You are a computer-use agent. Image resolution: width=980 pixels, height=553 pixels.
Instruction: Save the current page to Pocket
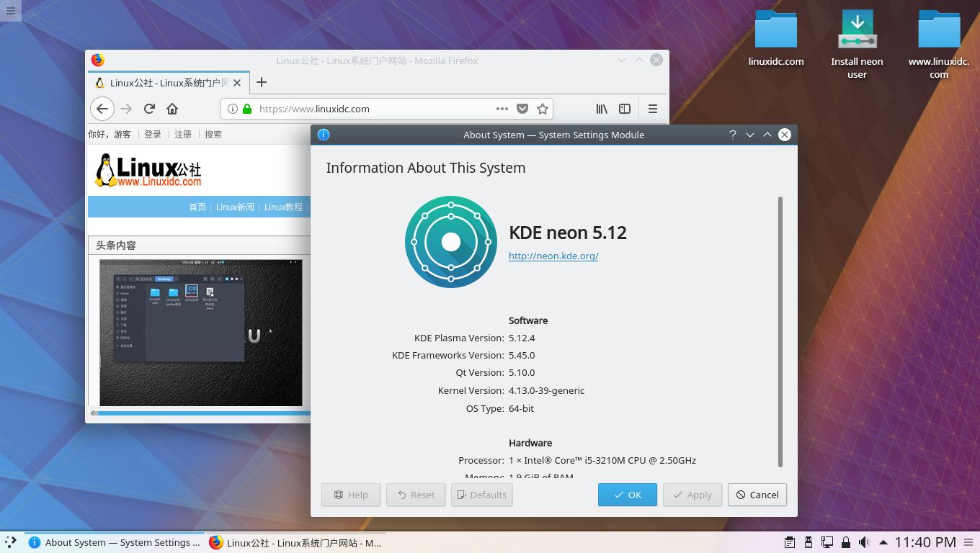(522, 108)
